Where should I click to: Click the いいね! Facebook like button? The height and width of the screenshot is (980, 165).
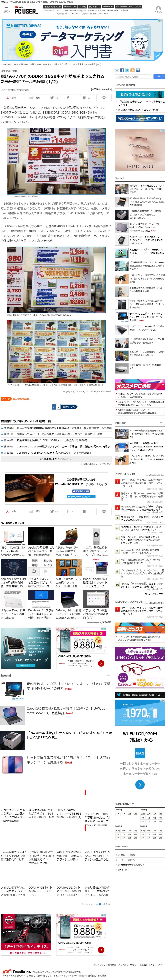click(x=81, y=491)
